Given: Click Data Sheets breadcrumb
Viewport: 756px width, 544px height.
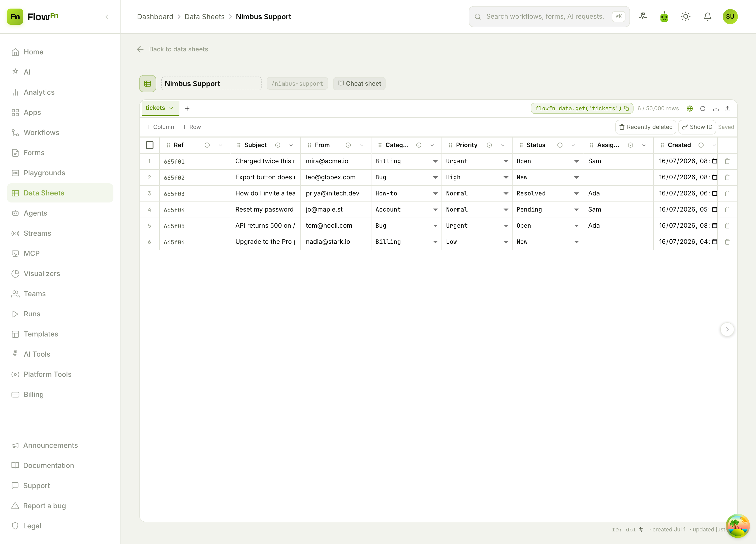Looking at the screenshot, I should pos(205,17).
